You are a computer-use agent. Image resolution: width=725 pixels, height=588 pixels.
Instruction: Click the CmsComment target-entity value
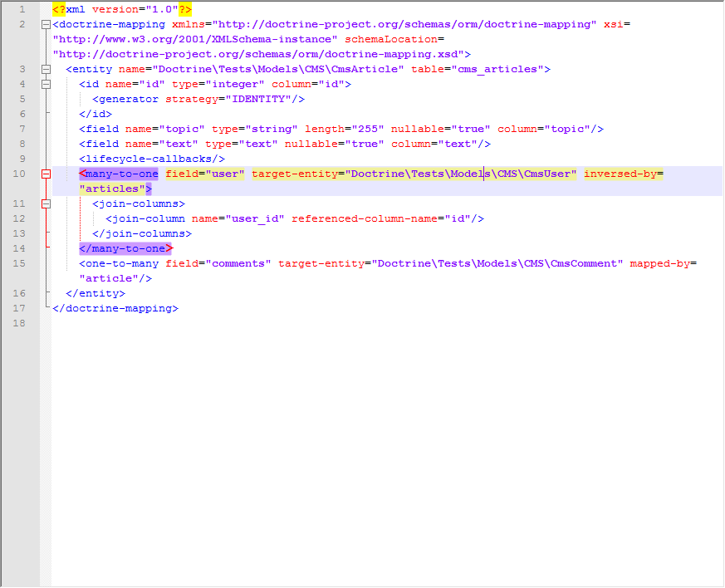[497, 263]
